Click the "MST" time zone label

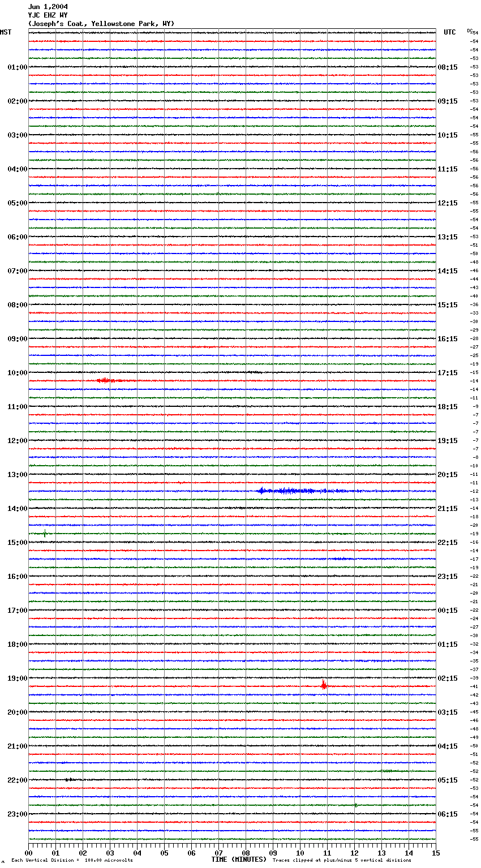pyautogui.click(x=6, y=32)
